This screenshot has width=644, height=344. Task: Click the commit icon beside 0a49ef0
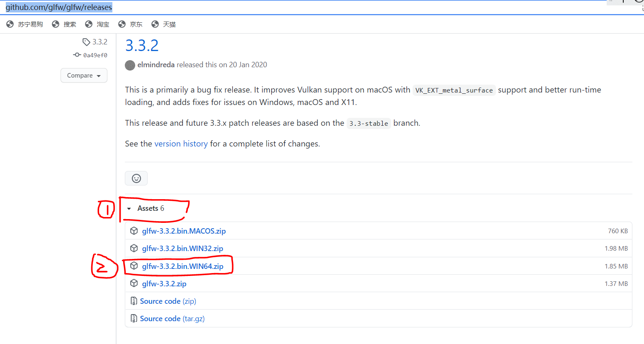click(77, 54)
